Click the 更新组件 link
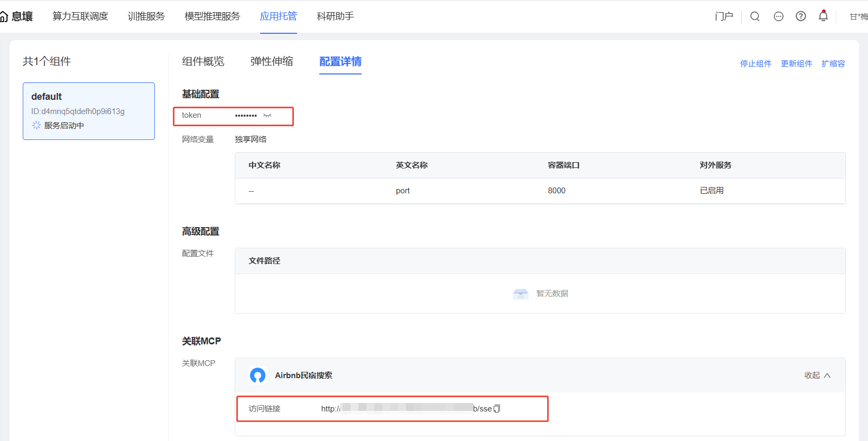Screen dimensions: 868x441 pos(796,64)
